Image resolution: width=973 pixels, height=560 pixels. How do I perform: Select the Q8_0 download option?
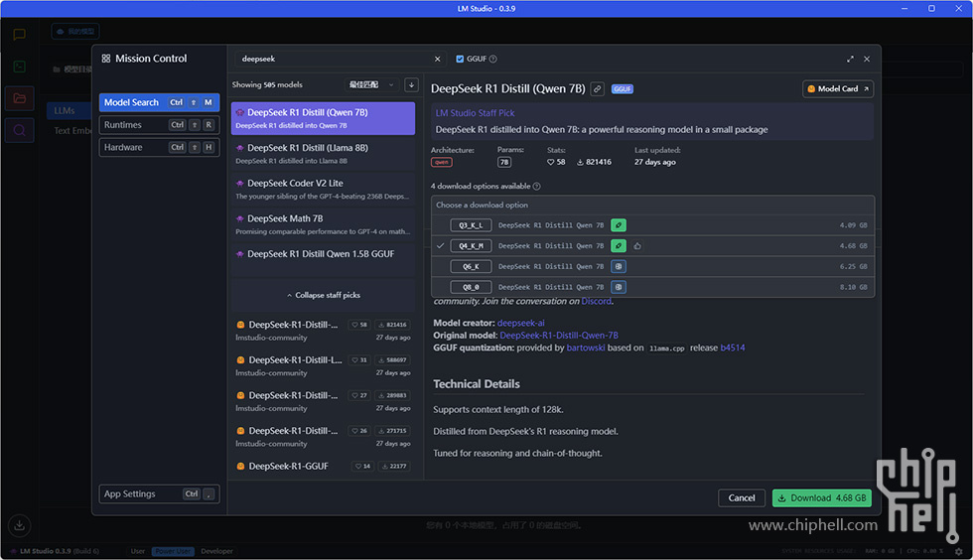(653, 287)
